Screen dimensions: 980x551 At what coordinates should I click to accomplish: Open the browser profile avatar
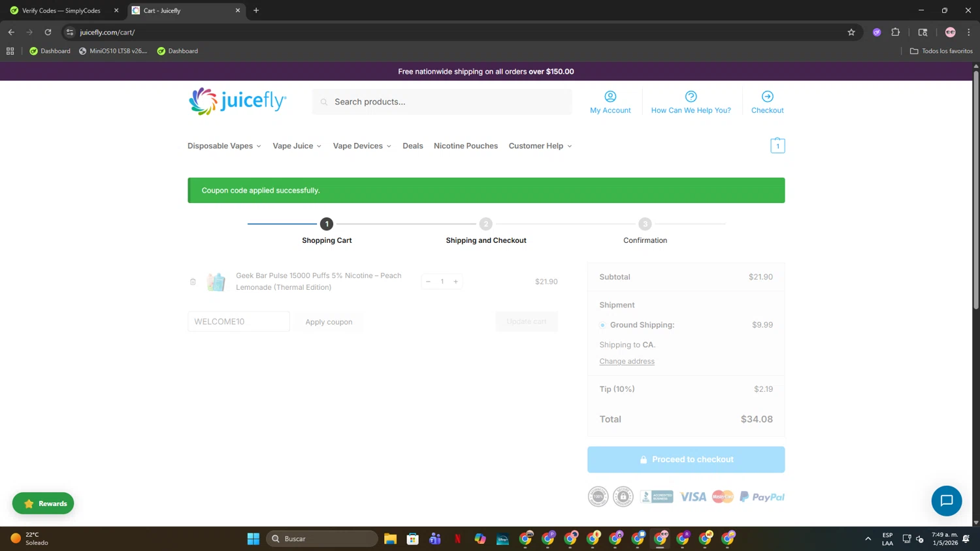[950, 32]
